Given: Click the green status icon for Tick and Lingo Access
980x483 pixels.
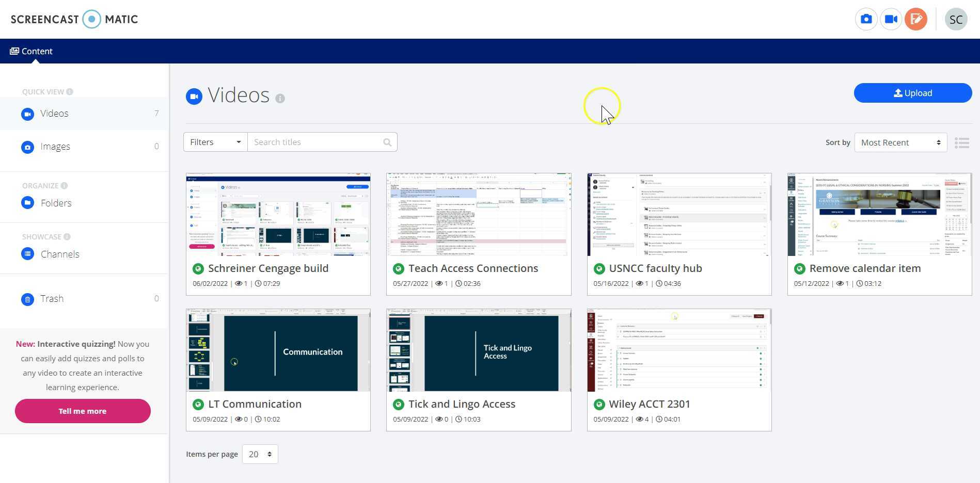Looking at the screenshot, I should point(398,405).
